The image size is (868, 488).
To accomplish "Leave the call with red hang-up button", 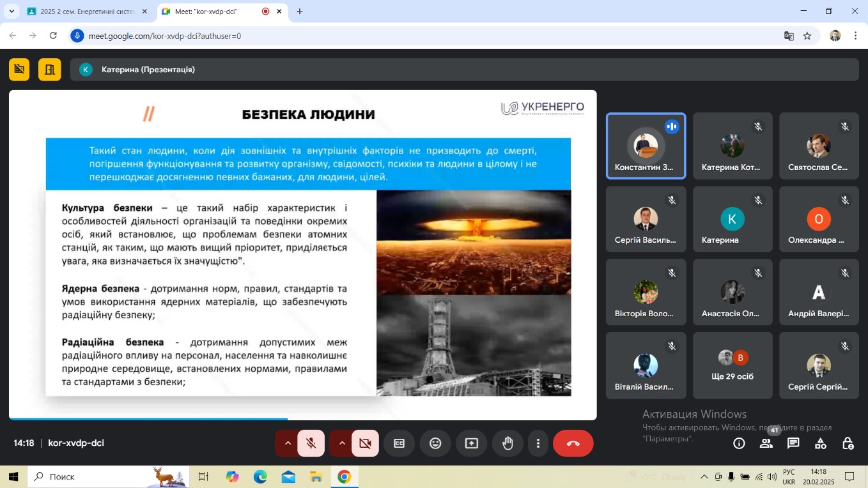I will (573, 443).
